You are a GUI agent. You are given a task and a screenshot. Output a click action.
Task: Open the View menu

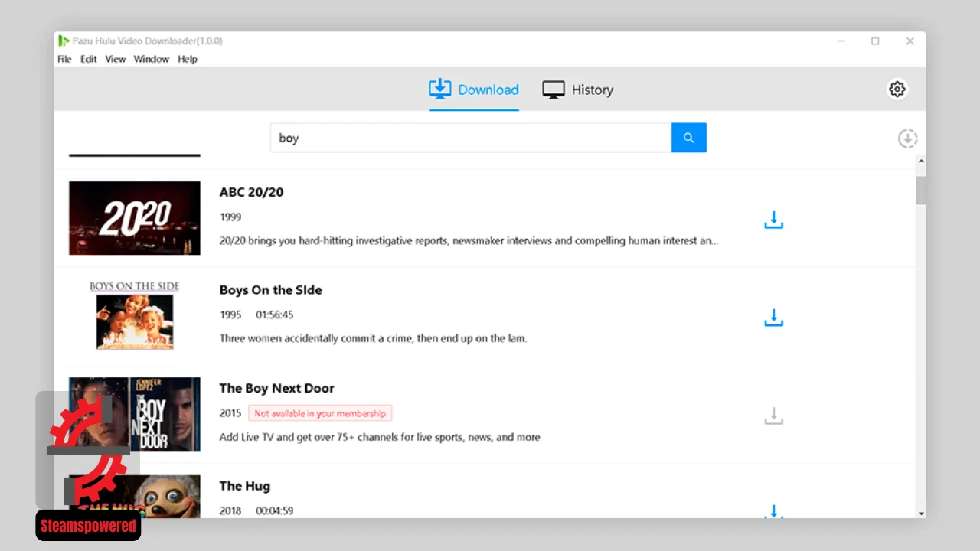click(x=116, y=59)
